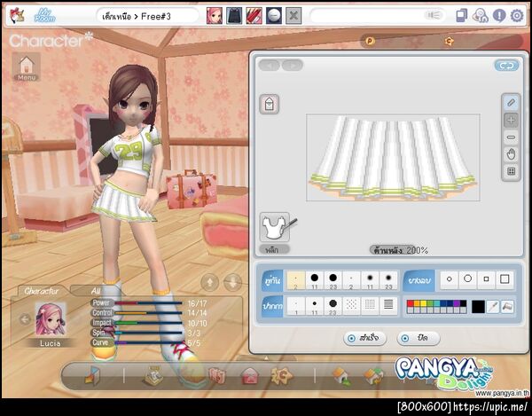Select the dark skirt clothing item icon
The height and width of the screenshot is (416, 532).
pos(234,16)
